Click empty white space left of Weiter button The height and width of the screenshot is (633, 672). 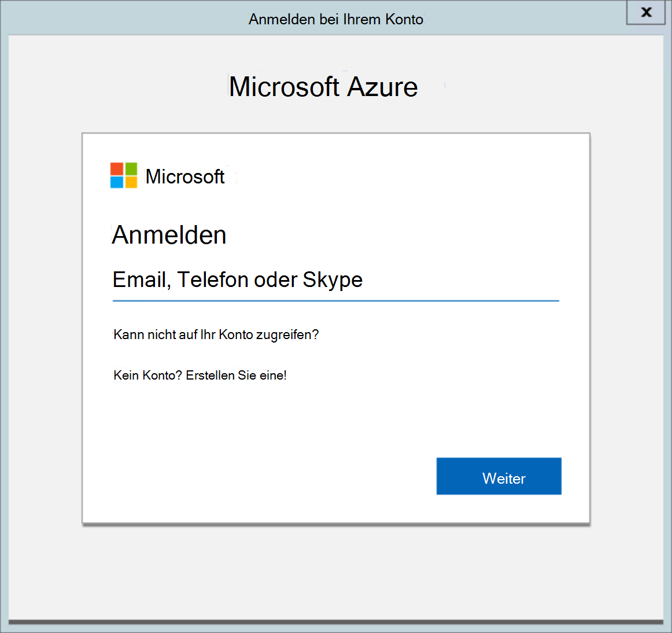(x=260, y=476)
